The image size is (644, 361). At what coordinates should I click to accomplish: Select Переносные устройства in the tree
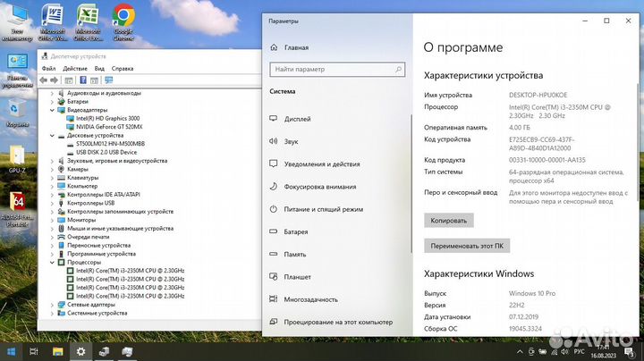(98, 246)
